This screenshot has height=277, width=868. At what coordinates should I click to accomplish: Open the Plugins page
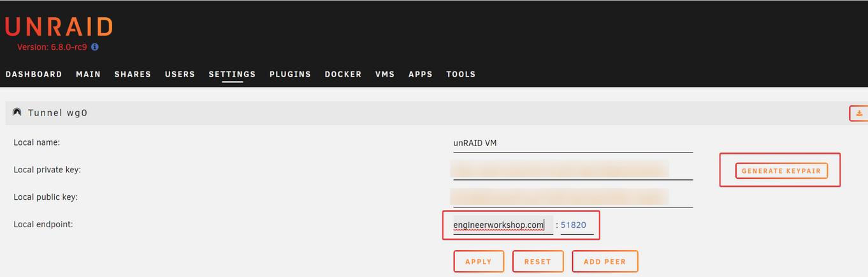290,74
